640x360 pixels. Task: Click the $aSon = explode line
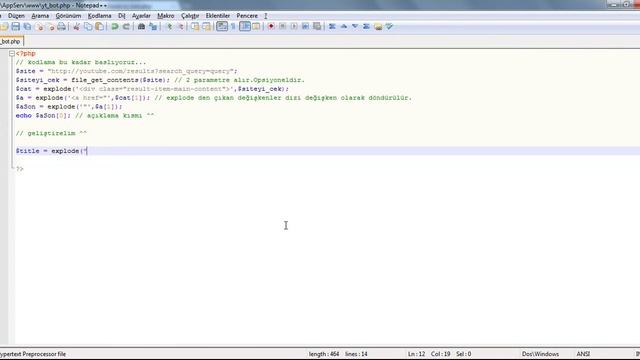pos(69,107)
